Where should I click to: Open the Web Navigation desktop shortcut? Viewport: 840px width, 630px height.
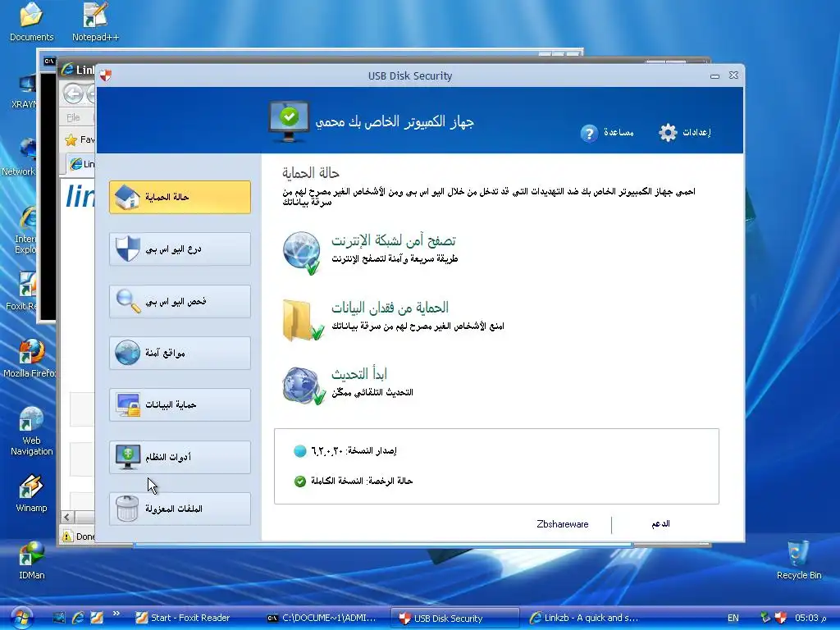[x=32, y=431]
